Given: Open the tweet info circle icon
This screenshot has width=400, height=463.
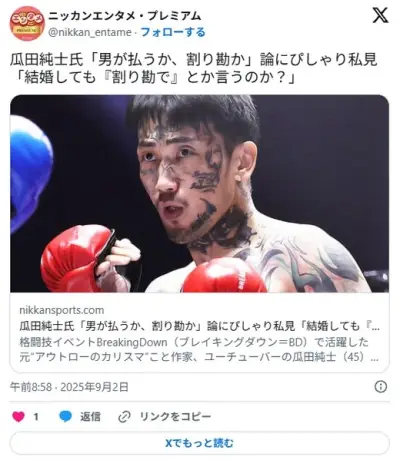Looking at the screenshot, I should (x=381, y=387).
